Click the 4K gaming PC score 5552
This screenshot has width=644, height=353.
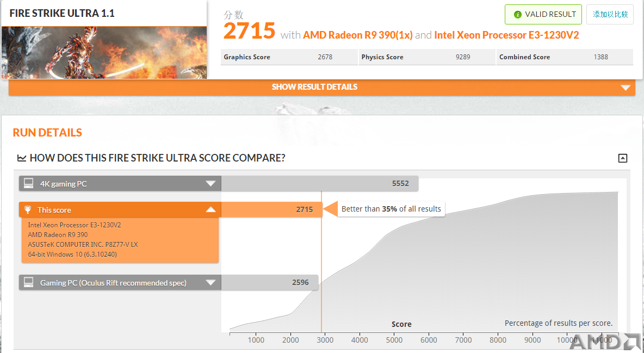(x=400, y=184)
